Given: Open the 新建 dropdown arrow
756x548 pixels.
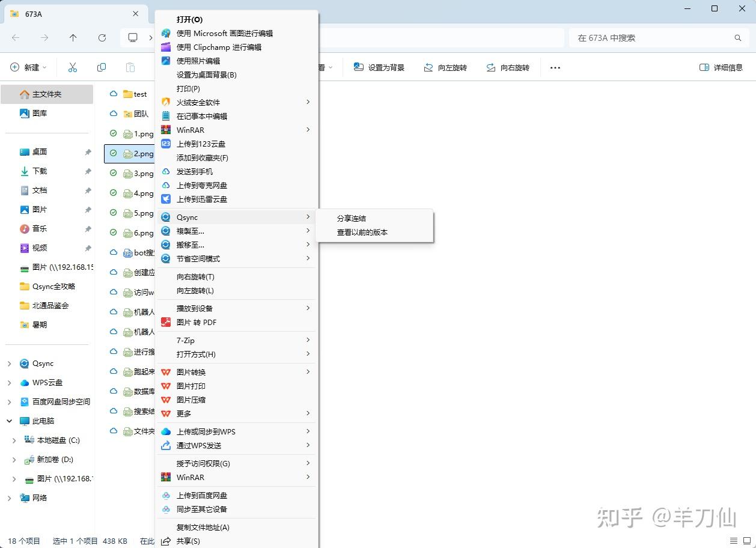Looking at the screenshot, I should [x=46, y=67].
